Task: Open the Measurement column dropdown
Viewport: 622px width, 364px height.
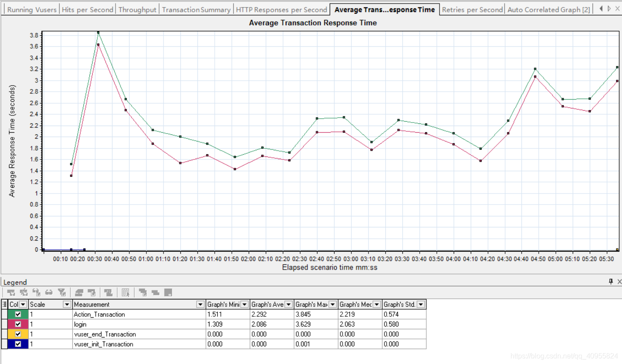Action: pos(200,304)
